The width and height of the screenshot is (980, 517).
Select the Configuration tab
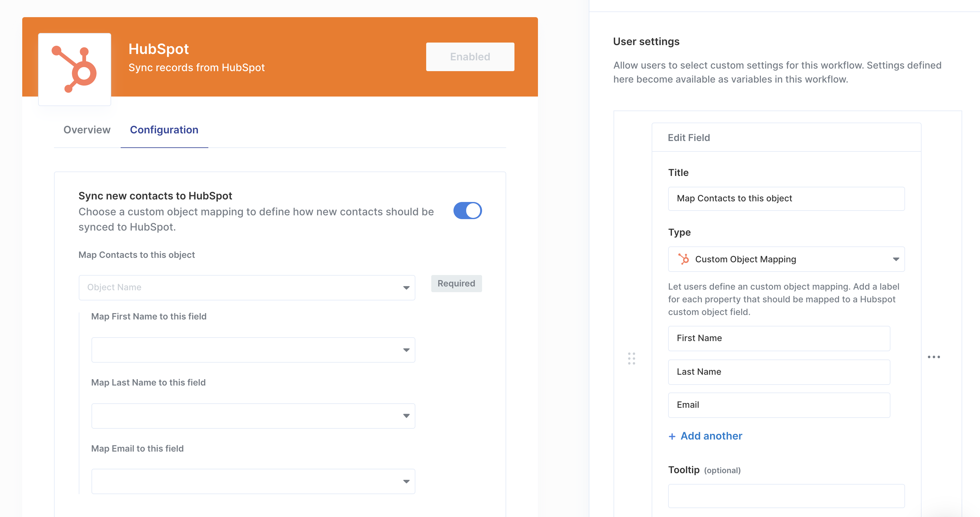coord(164,130)
